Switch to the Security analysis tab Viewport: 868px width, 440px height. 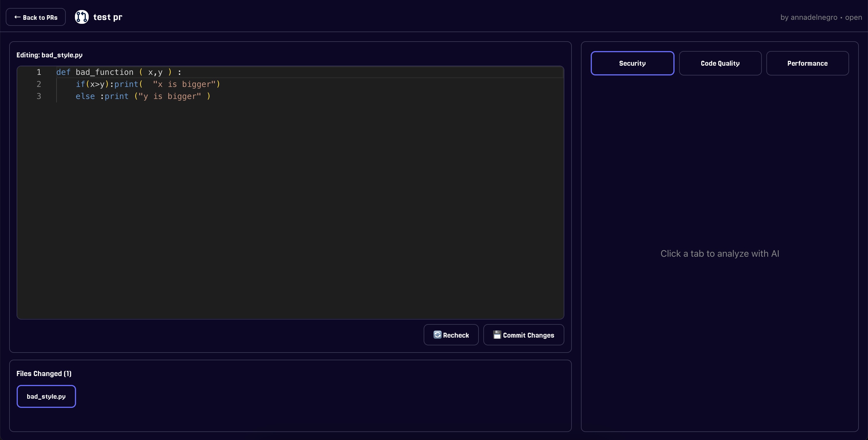click(632, 63)
